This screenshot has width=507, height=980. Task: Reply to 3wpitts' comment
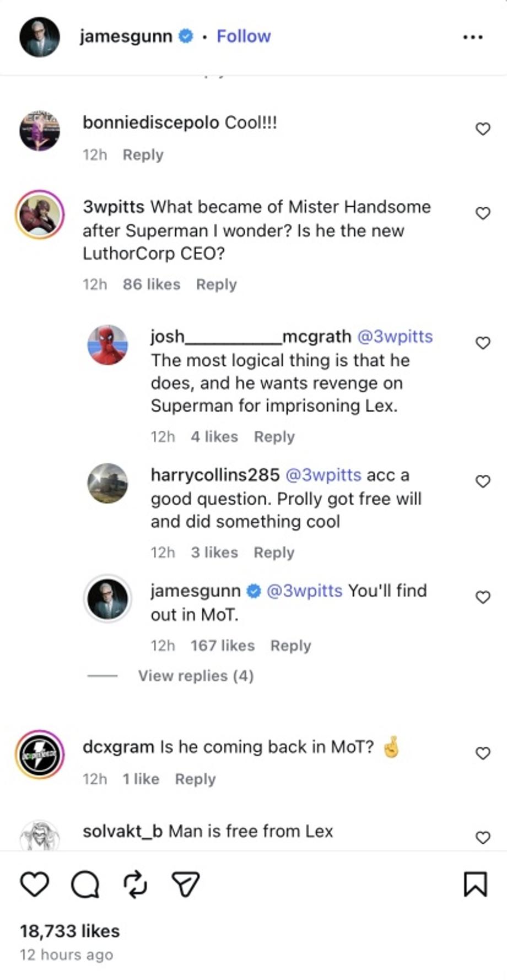[x=216, y=285]
